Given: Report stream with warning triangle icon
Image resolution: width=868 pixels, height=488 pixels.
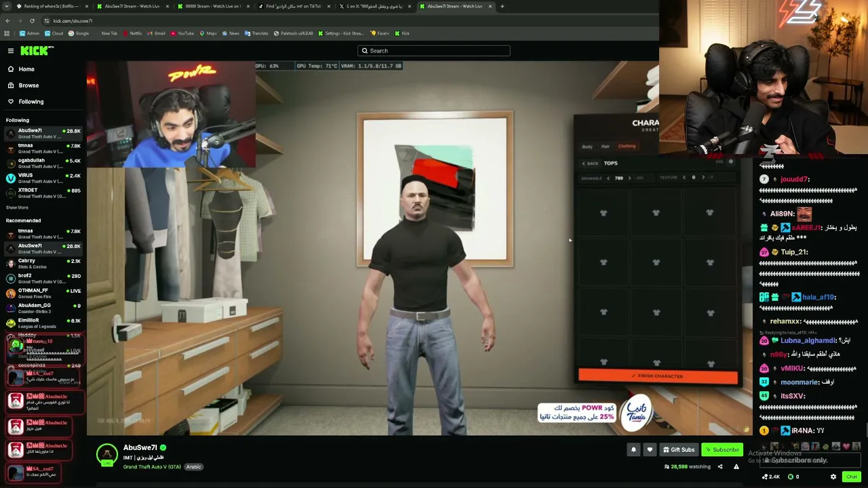Looking at the screenshot, I should point(736,466).
